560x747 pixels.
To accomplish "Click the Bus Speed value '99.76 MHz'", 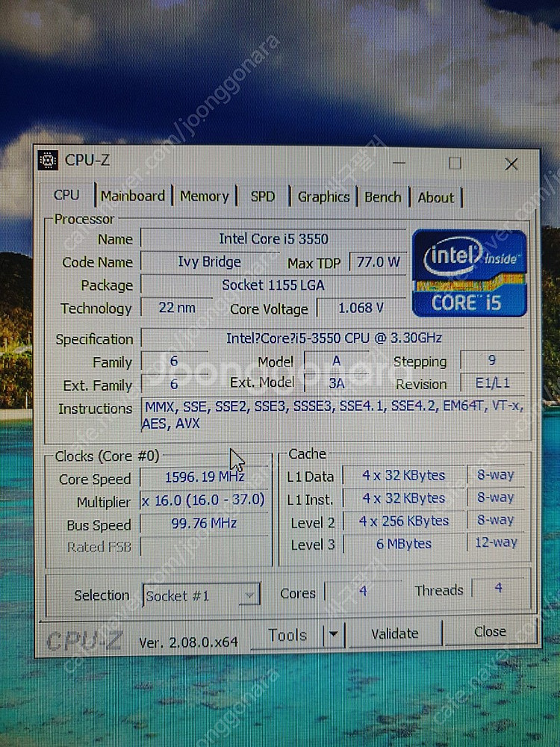I will [204, 523].
